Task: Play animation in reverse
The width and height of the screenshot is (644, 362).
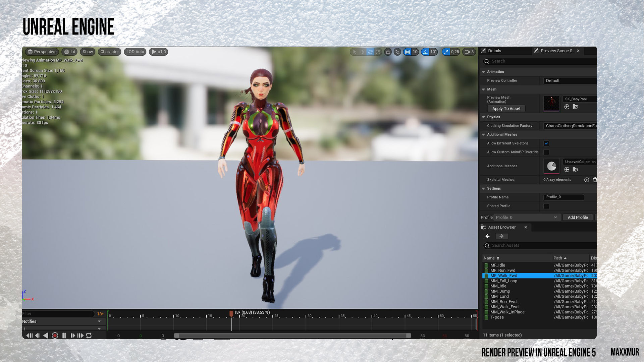Action: pos(46,336)
